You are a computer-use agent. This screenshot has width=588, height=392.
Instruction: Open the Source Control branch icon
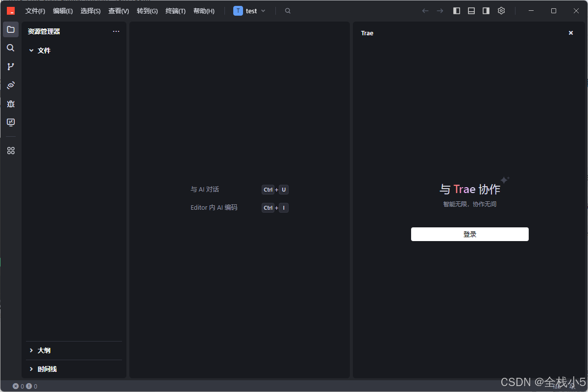click(x=11, y=67)
